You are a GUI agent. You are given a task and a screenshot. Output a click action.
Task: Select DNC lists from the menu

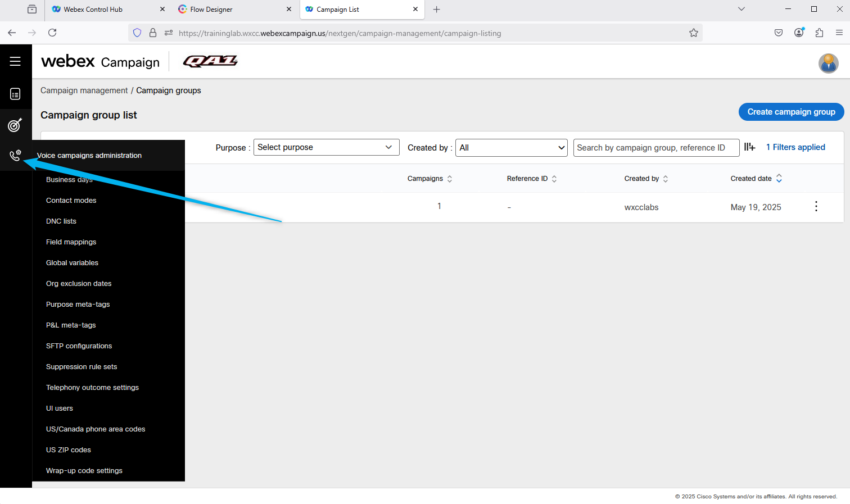coord(61,221)
